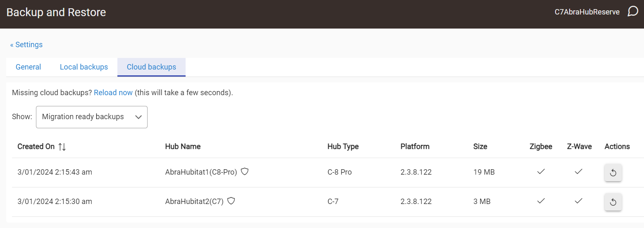Click shield icon beside AbraHubitat1(C8-Pro)

[x=245, y=171]
